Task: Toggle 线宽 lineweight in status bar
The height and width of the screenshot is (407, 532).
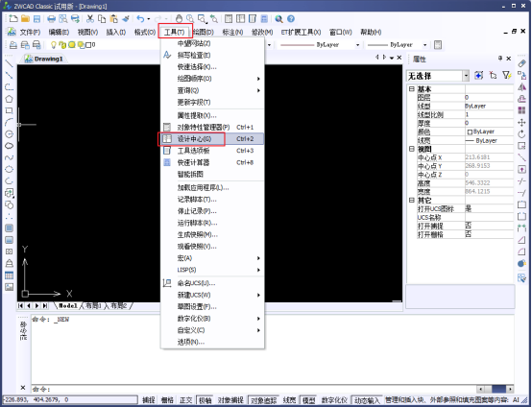Action: click(x=289, y=400)
